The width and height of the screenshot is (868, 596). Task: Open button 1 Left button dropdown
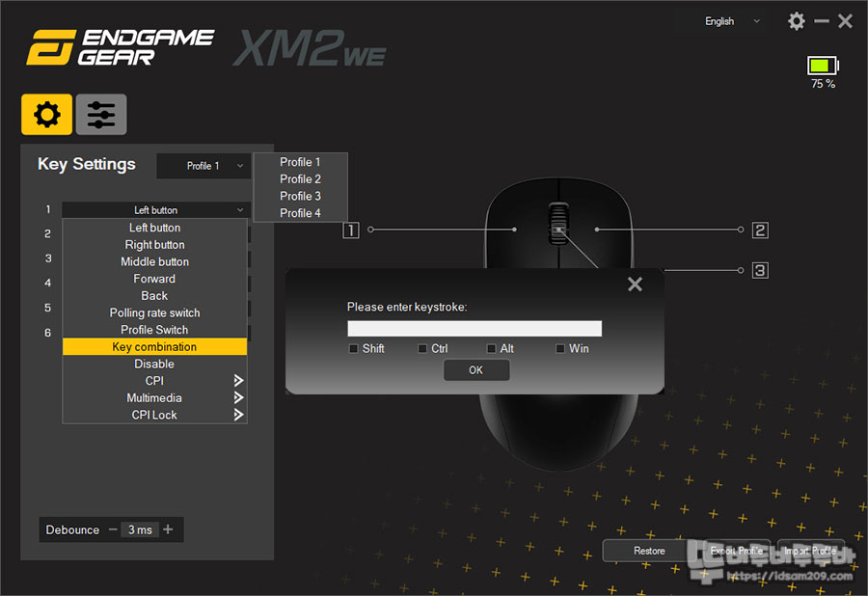pos(155,210)
